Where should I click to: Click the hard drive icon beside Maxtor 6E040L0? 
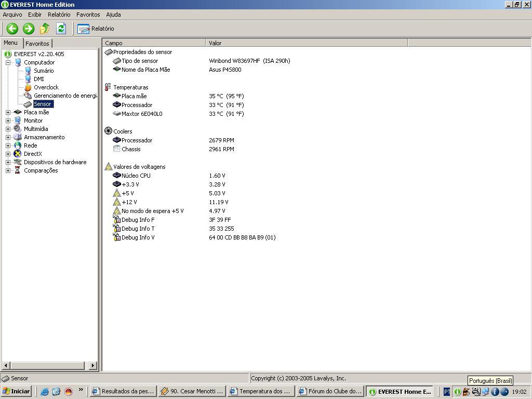click(x=117, y=114)
